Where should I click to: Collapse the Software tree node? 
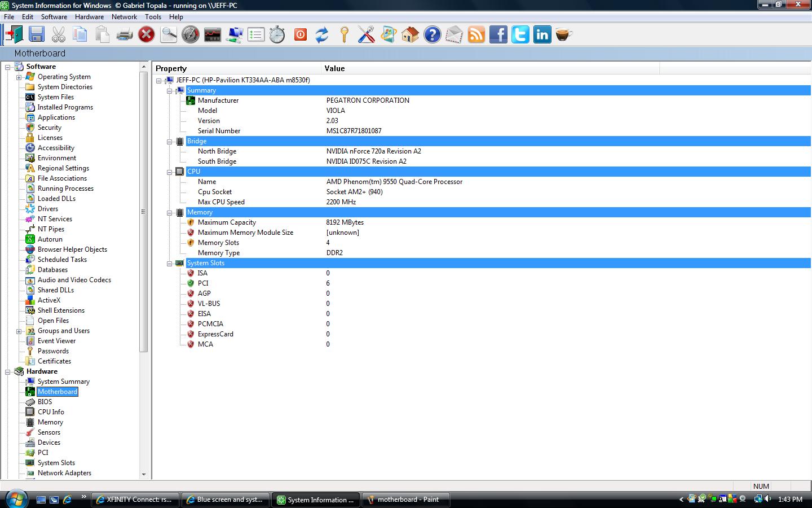click(x=8, y=67)
